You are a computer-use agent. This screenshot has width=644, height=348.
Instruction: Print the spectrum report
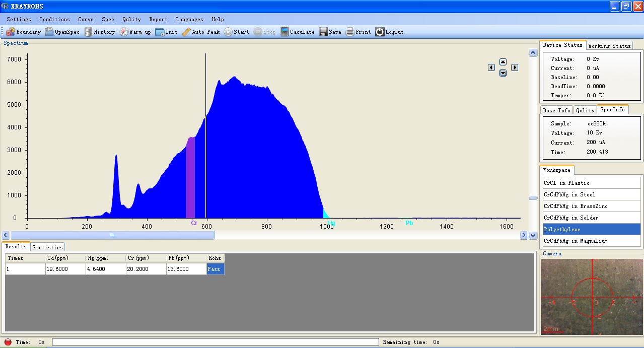[x=350, y=32]
